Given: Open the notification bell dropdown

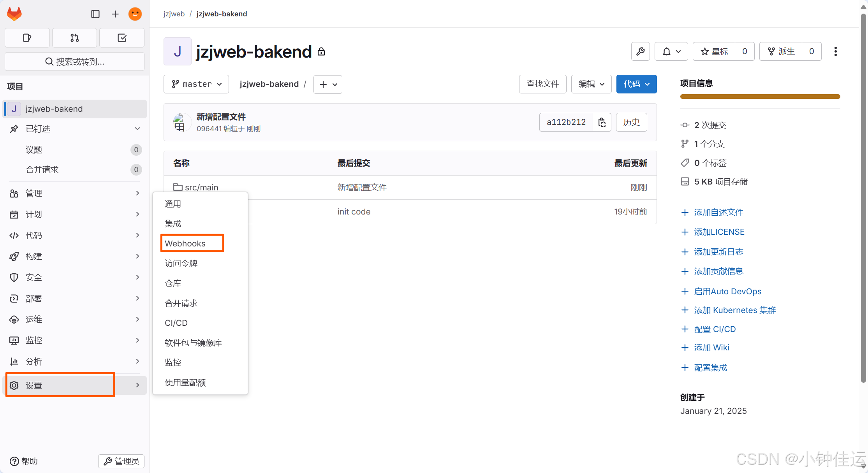Looking at the screenshot, I should 671,51.
